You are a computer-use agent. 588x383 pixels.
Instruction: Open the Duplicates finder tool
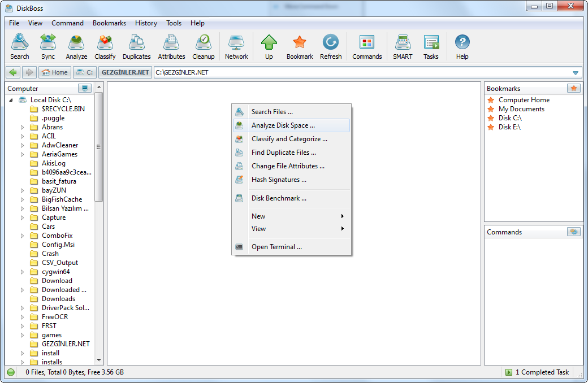click(x=136, y=47)
